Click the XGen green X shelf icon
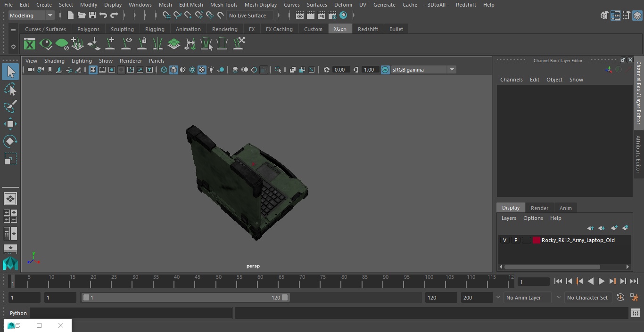Image resolution: width=644 pixels, height=332 pixels. pos(30,44)
